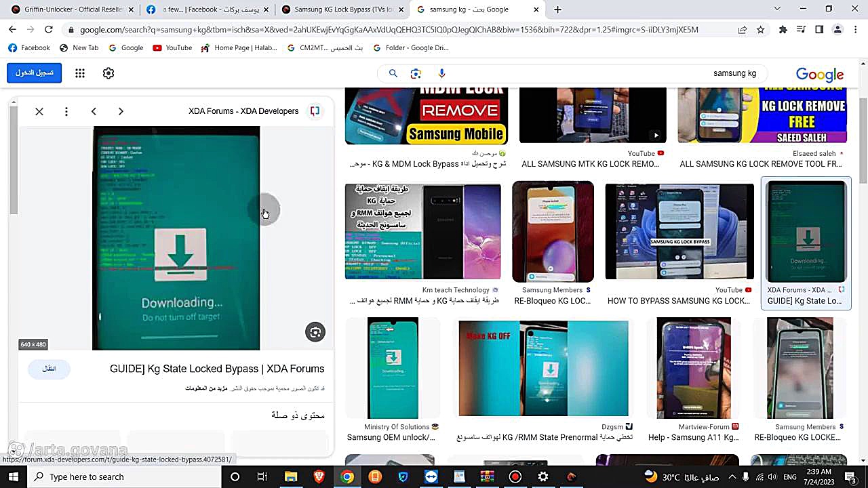
Task: Open the Martview-Forum Samsung A11 thumbnail
Action: [x=694, y=368]
